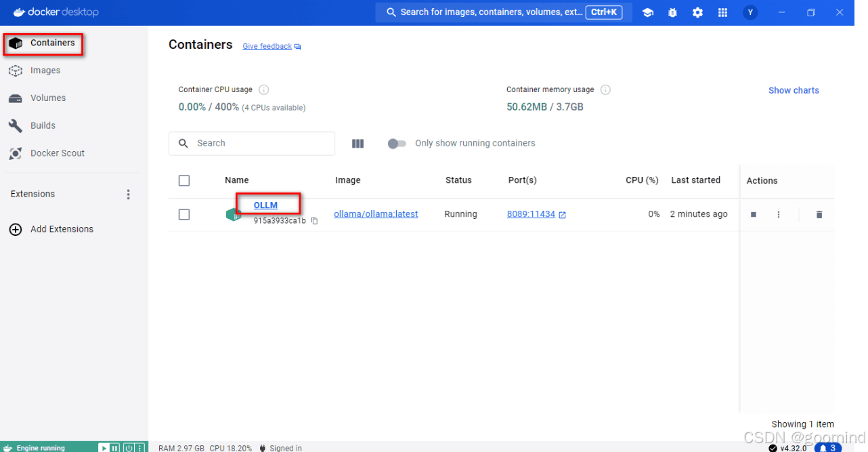Open the OLLM row more actions menu
This screenshot has width=868, height=452.
(x=779, y=215)
